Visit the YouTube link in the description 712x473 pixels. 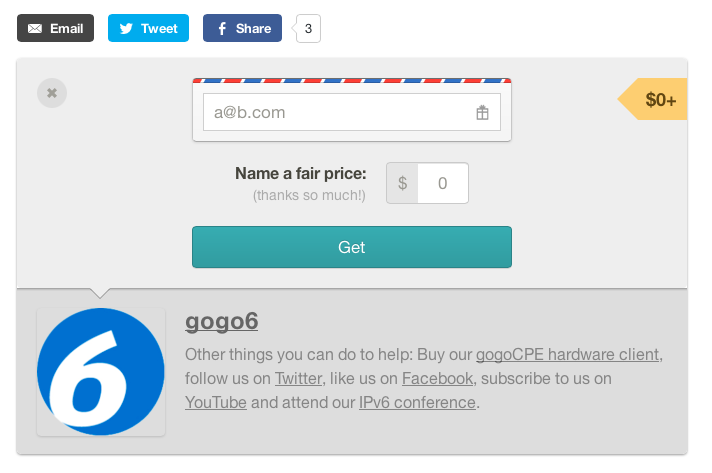[x=216, y=402]
